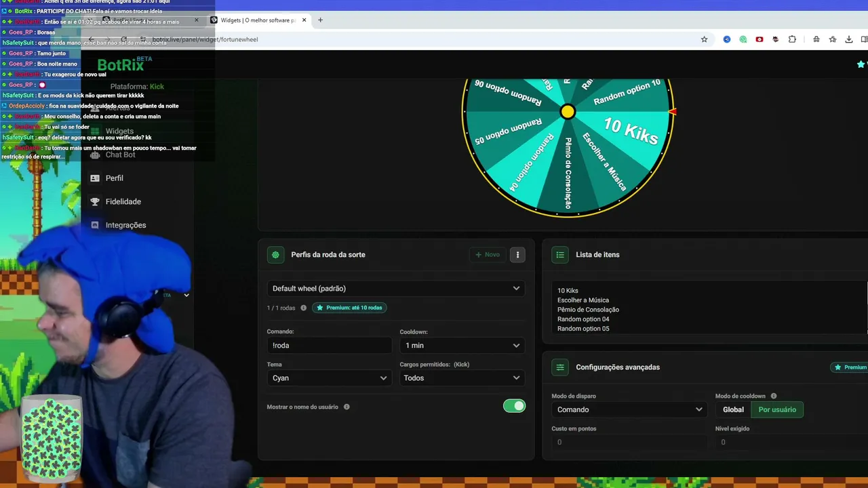Image resolution: width=868 pixels, height=488 pixels.
Task: Set cooldown mode to Global
Action: click(733, 409)
